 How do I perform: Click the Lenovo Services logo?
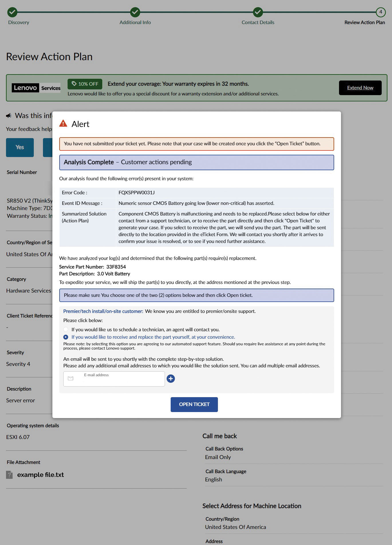coord(36,88)
